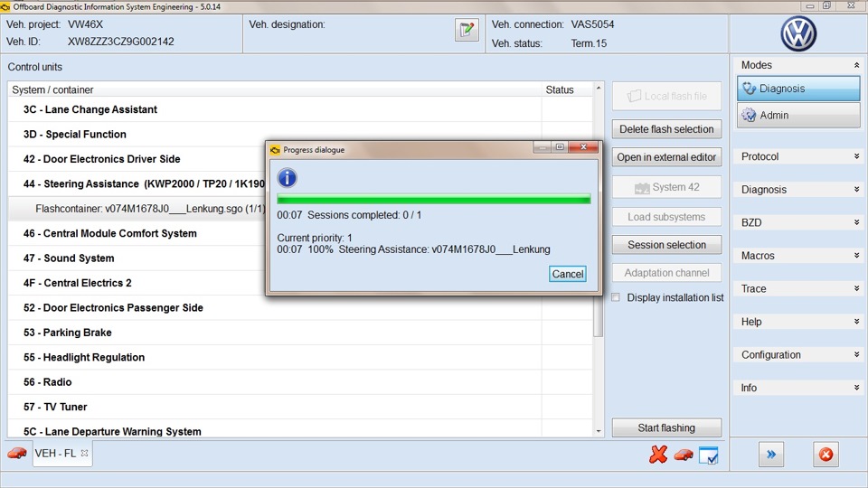Click the blue info icon in Progress dialogue
The height and width of the screenshot is (488, 868).
pyautogui.click(x=287, y=178)
